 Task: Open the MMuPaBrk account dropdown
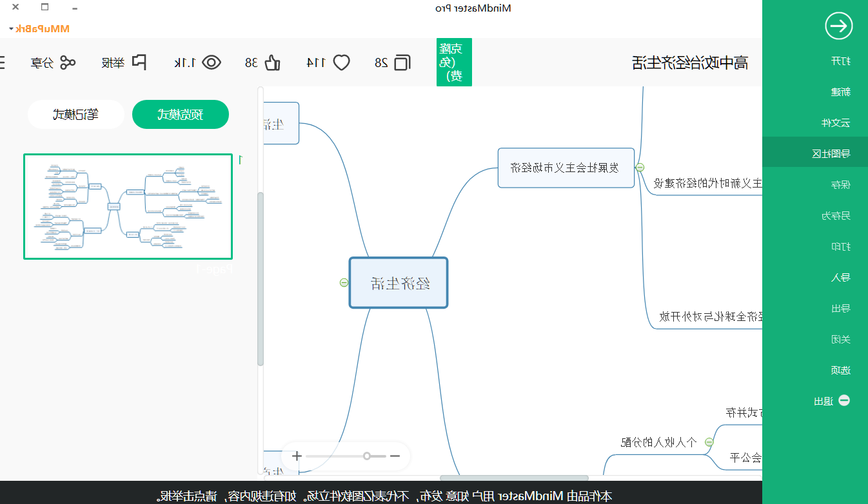pyautogui.click(x=39, y=28)
